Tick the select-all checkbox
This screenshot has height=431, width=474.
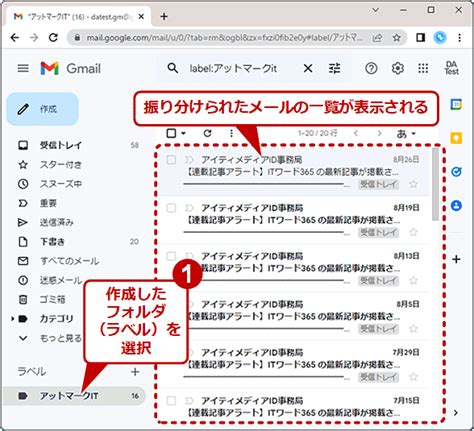click(171, 133)
